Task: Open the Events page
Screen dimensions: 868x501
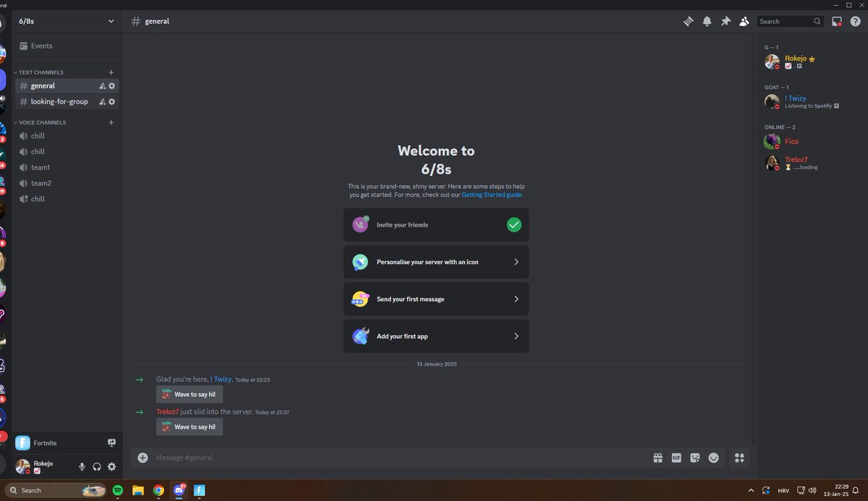Action: 67,46
